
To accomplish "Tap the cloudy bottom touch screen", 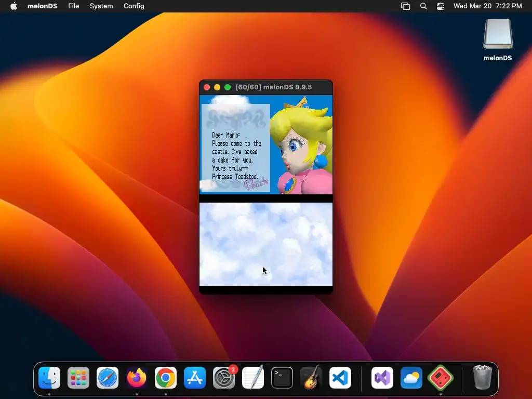I will 265,244.
